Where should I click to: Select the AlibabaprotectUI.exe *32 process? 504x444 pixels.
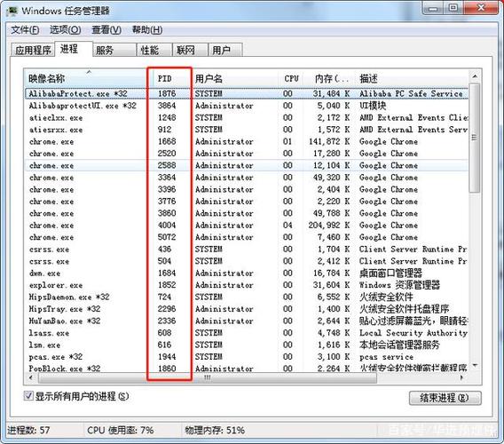(x=247, y=106)
